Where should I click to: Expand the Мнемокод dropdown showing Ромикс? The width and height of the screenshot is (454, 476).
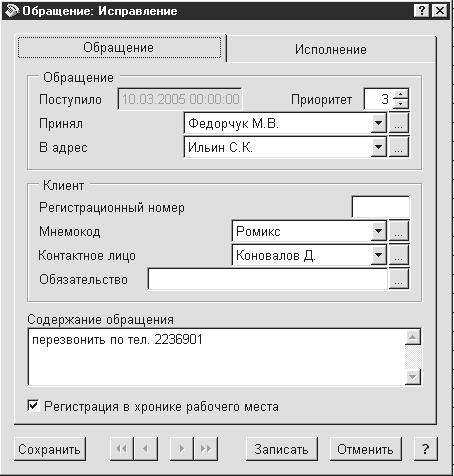click(378, 231)
